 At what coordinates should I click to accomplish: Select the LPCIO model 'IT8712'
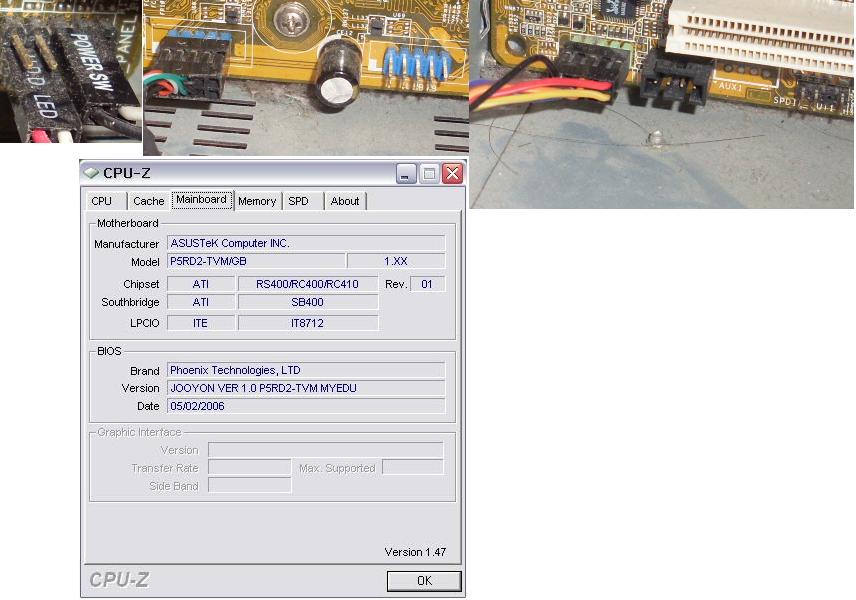click(x=308, y=323)
